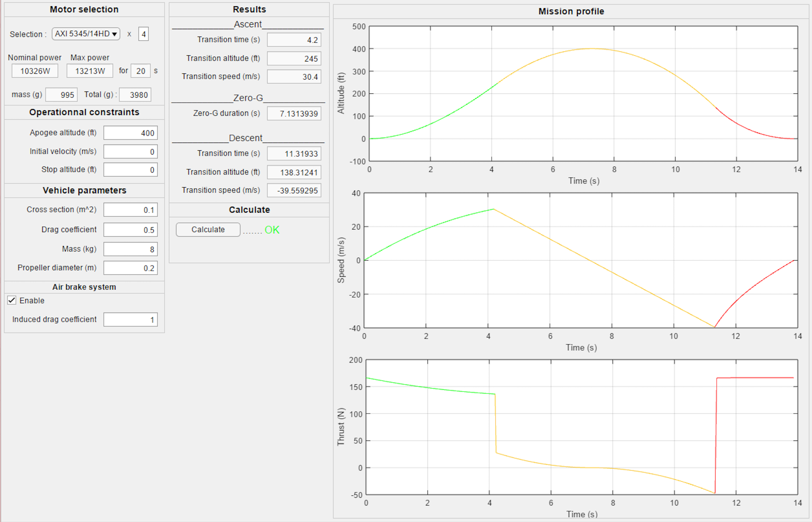Image resolution: width=812 pixels, height=522 pixels.
Task: Click the vehicle Mass (kg) input field
Action: [130, 249]
